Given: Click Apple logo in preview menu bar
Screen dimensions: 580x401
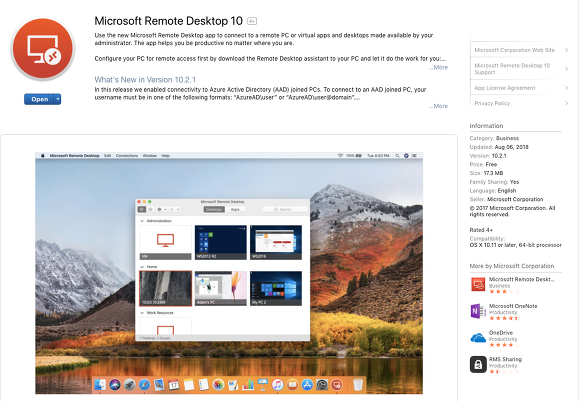Looking at the screenshot, I should tap(42, 156).
